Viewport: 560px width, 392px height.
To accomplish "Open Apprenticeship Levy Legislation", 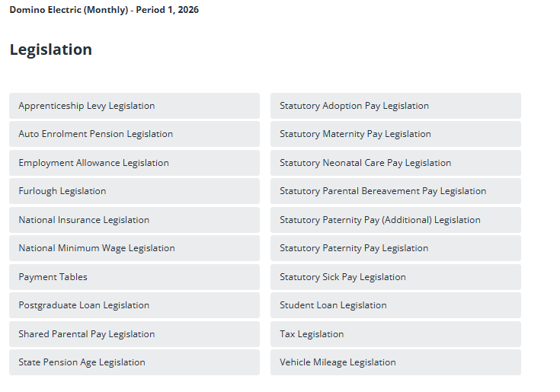I will pos(87,106).
